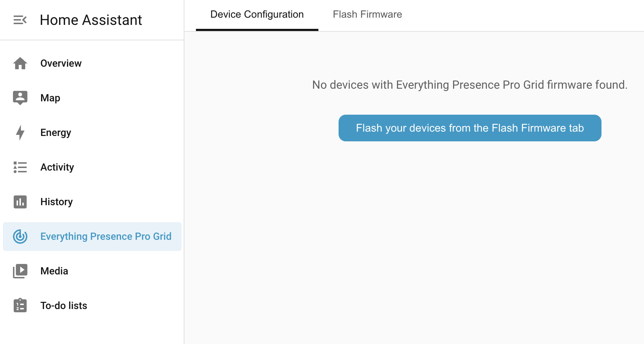Select the Energy lightning bolt icon
This screenshot has width=644, height=344.
point(20,132)
